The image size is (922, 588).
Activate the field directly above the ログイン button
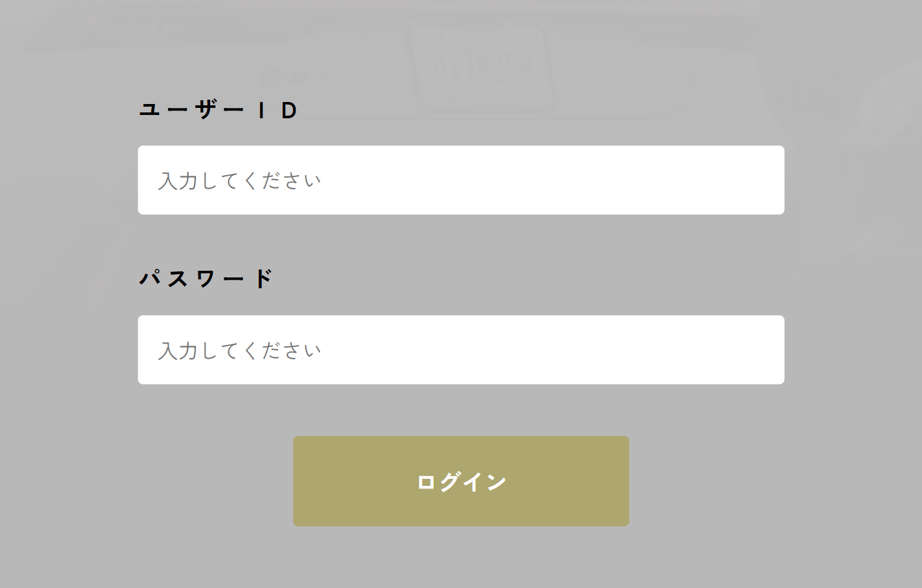[x=460, y=350]
